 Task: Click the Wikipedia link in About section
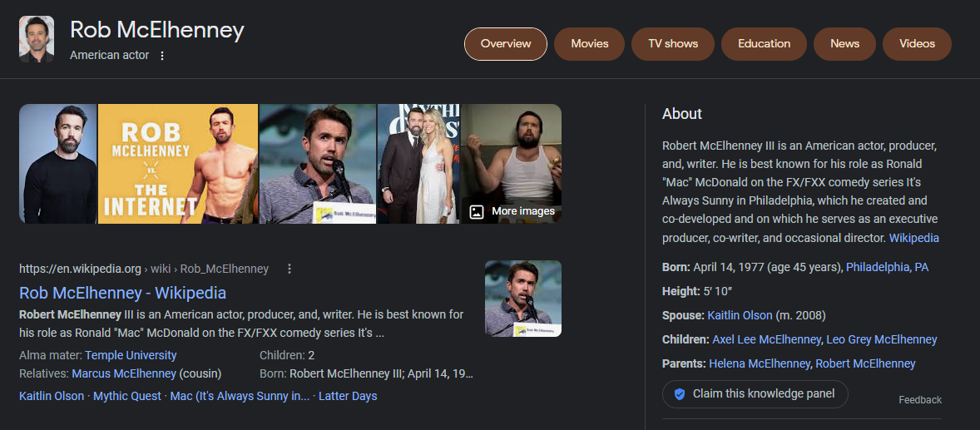tap(913, 238)
